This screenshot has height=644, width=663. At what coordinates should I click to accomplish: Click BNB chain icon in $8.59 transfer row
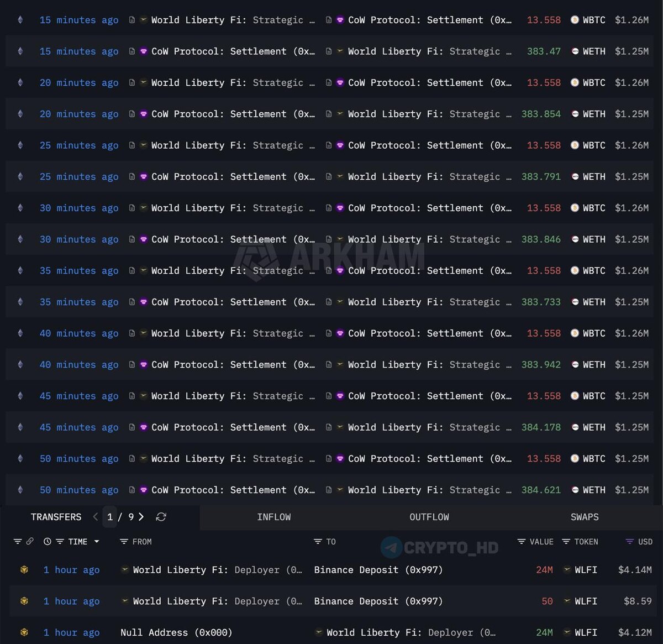click(24, 601)
